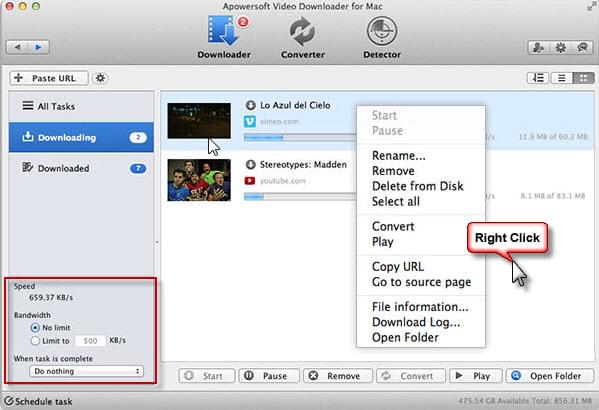Click Lo Azul del Cielo progress bar

click(300, 137)
